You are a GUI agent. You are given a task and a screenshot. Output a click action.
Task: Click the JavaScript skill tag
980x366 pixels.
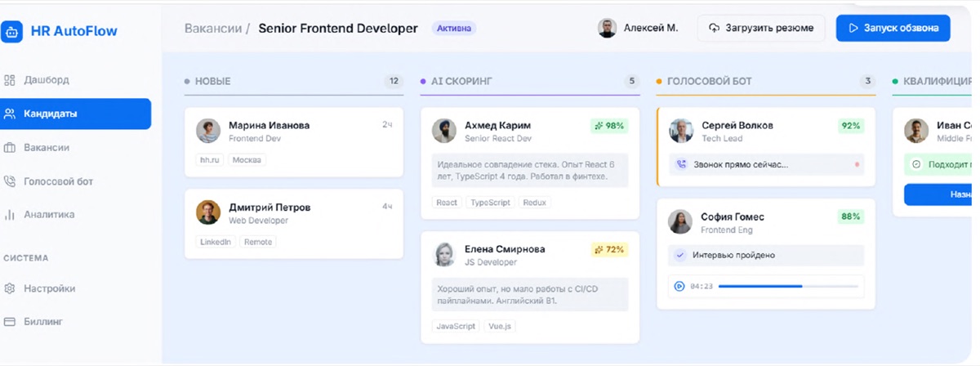click(456, 326)
